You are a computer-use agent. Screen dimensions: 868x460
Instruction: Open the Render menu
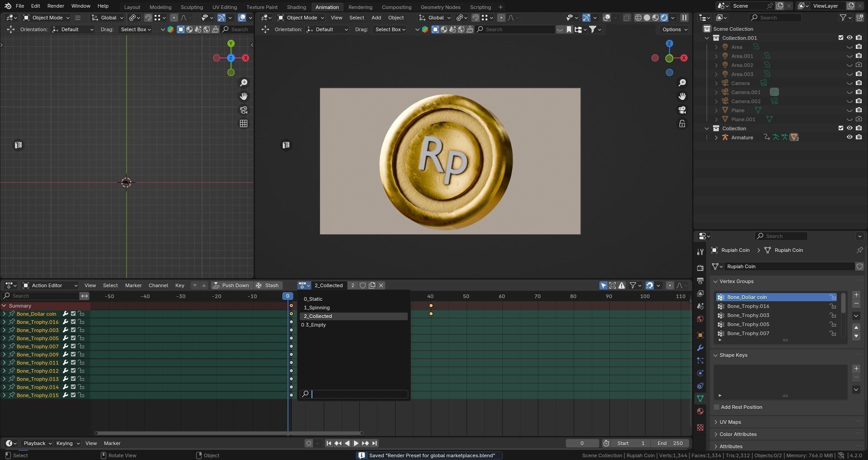56,6
